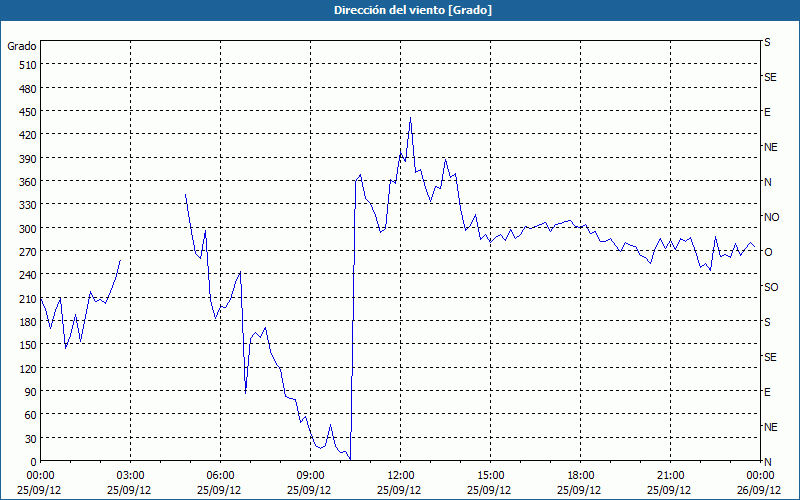The width and height of the screenshot is (800, 500).
Task: Click the 15:00 time label
Action: 490,476
